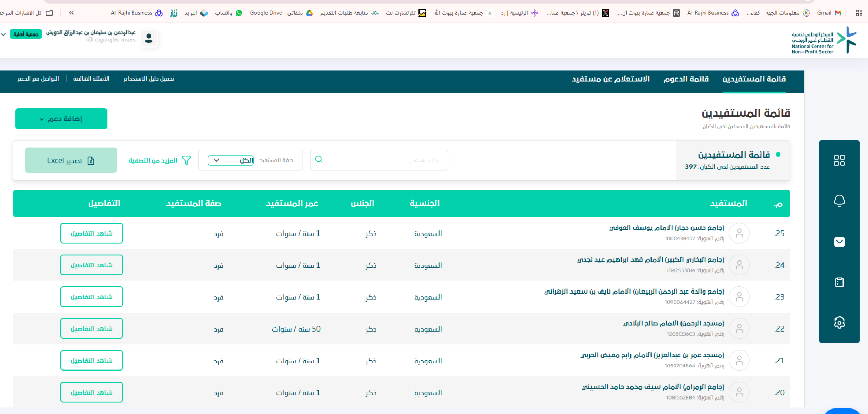Click تحميل دليل الاستخدام link
The image size is (868, 414).
coord(149,79)
